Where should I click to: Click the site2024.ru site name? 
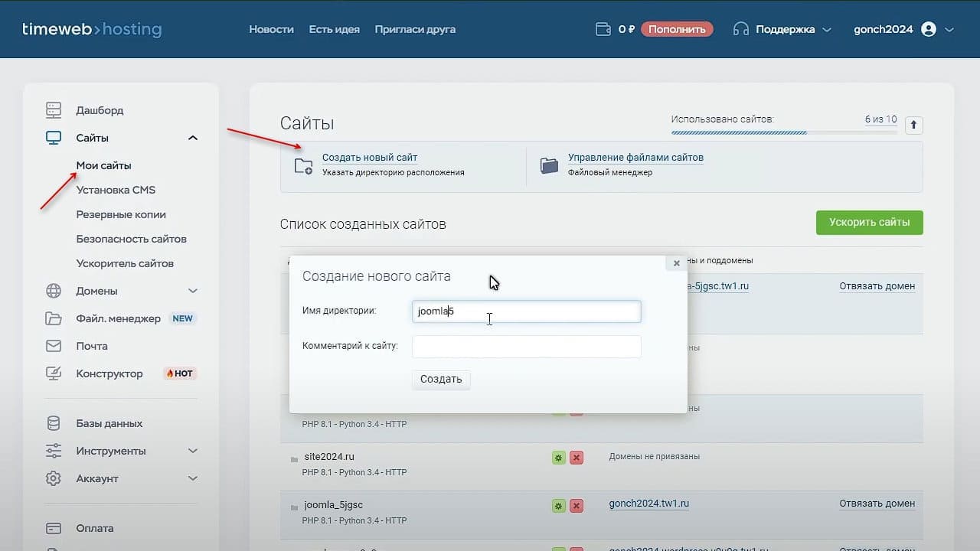(329, 457)
